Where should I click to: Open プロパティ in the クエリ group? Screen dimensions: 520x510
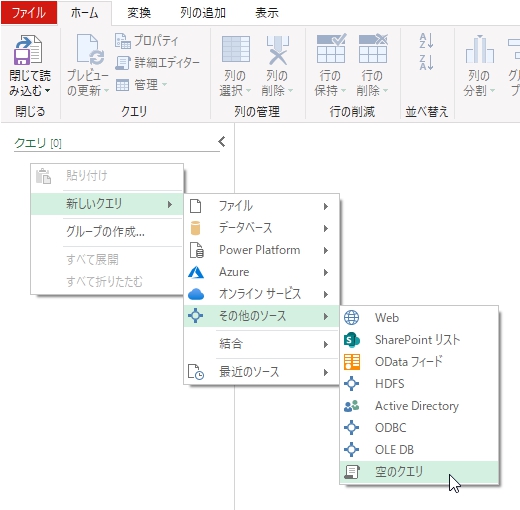(x=146, y=41)
